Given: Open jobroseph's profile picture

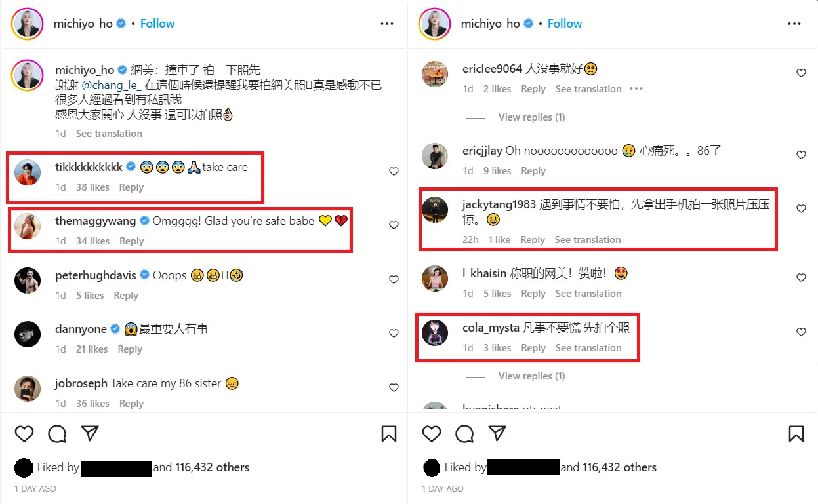Looking at the screenshot, I should [28, 389].
